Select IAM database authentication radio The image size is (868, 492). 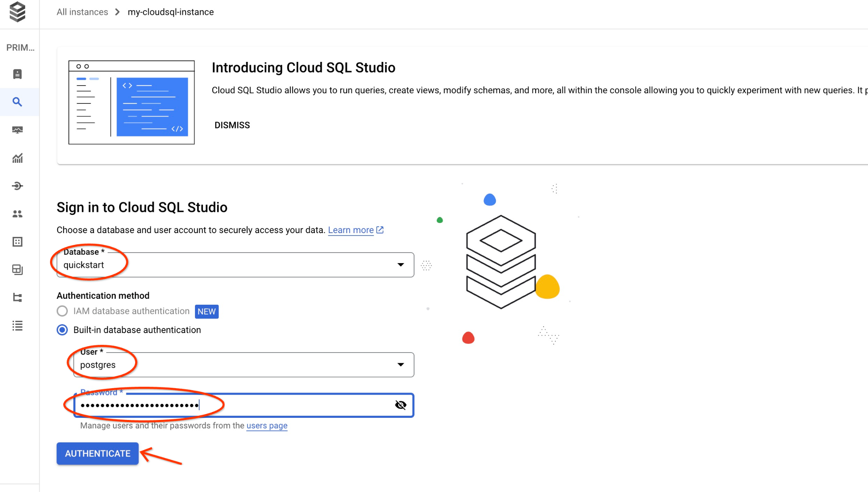pos(62,311)
